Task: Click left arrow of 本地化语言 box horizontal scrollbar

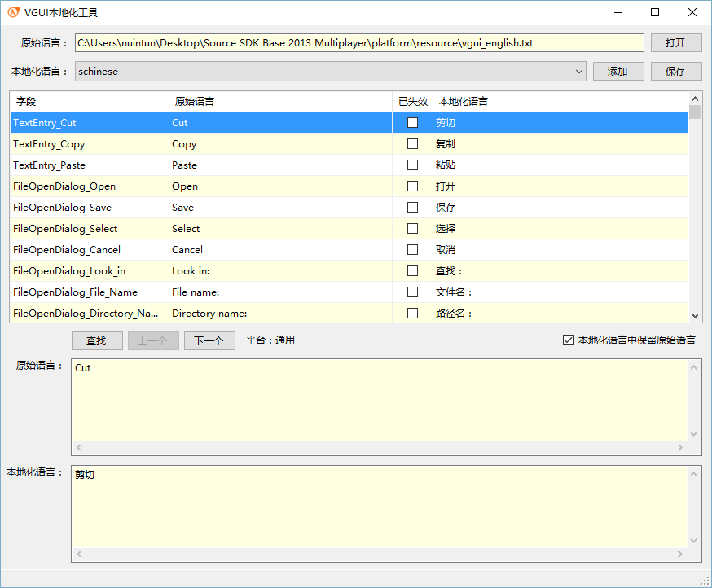Action: point(79,555)
